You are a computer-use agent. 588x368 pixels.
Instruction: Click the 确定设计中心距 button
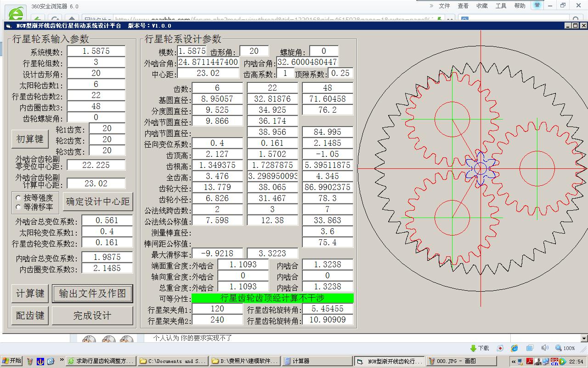tap(98, 201)
